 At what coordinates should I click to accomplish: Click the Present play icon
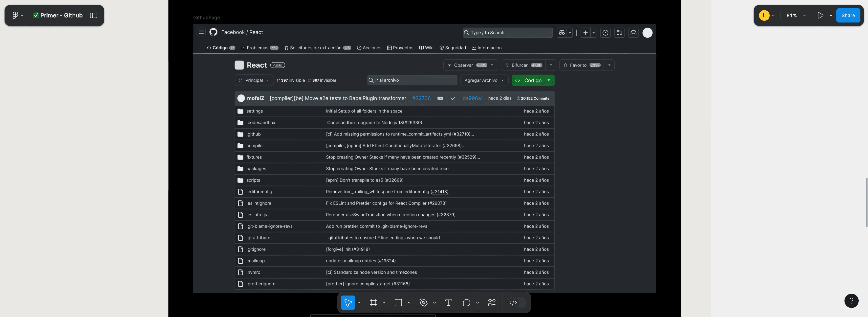(x=820, y=15)
